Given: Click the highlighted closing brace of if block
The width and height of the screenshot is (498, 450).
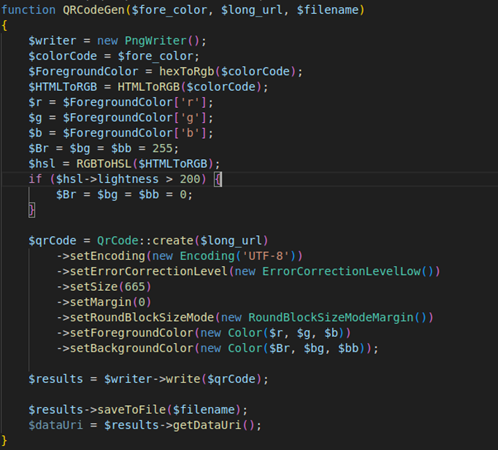Looking at the screenshot, I should coord(32,210).
